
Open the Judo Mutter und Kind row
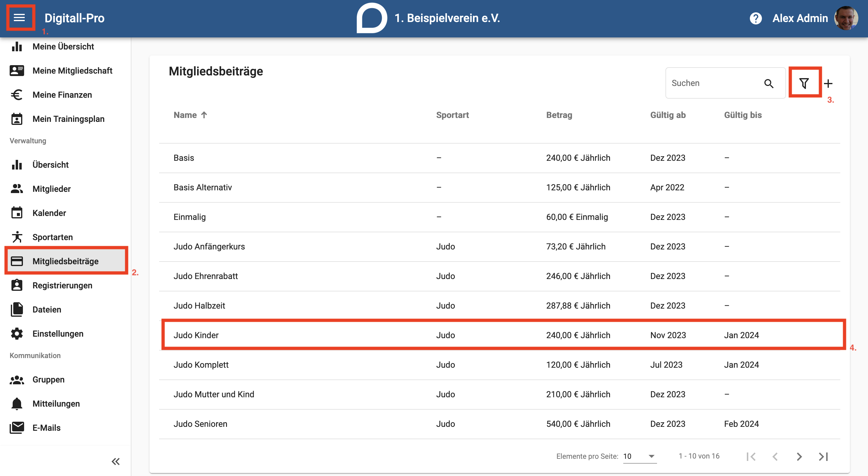coord(499,394)
